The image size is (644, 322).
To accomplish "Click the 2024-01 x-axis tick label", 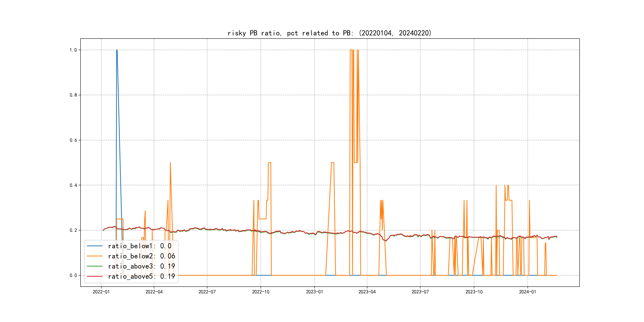I will coord(528,292).
